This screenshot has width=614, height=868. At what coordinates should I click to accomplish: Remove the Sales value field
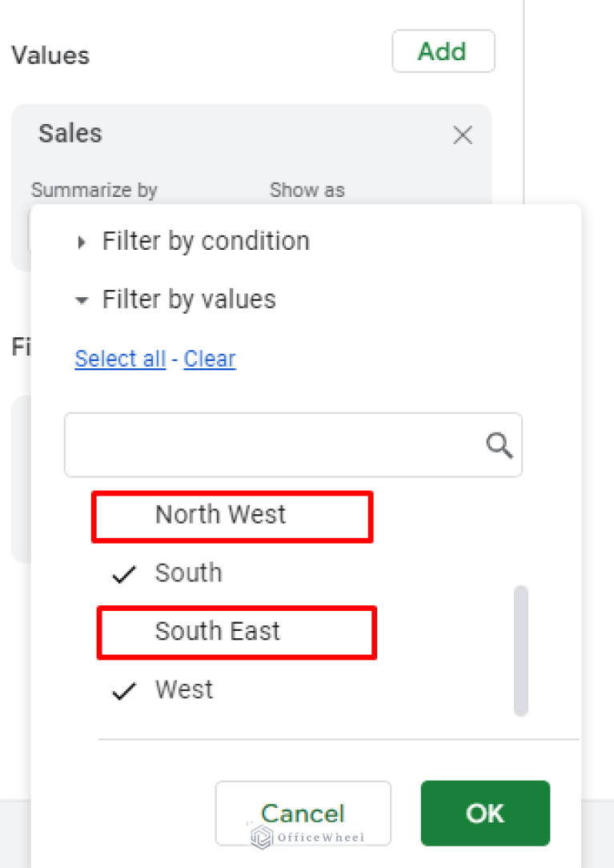pos(462,135)
